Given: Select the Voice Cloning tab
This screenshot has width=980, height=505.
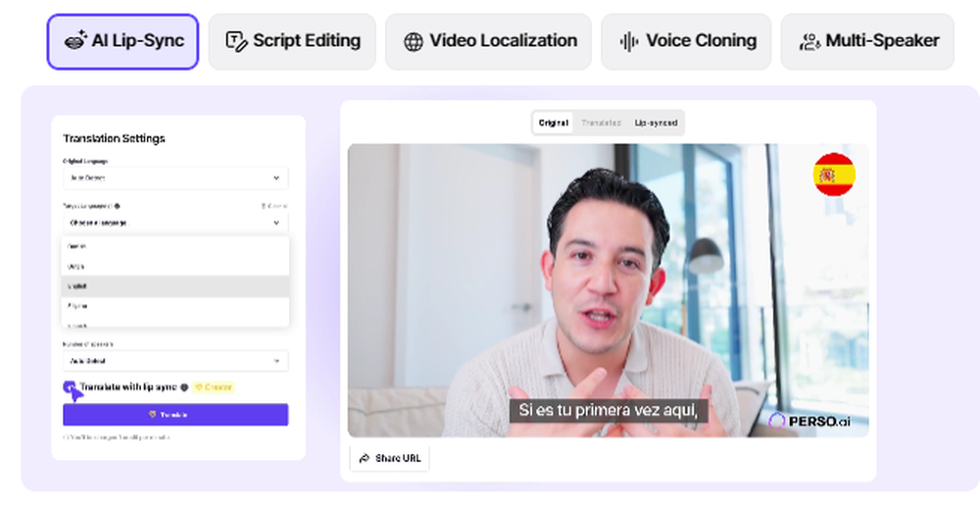Looking at the screenshot, I should (686, 41).
